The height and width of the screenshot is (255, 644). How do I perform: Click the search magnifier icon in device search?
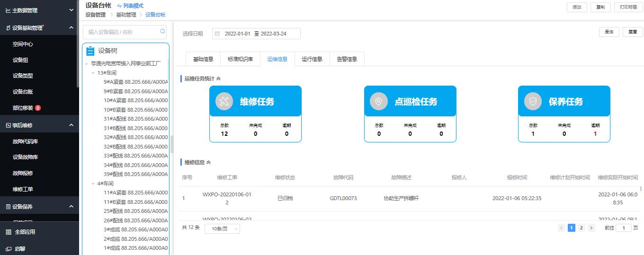click(163, 32)
